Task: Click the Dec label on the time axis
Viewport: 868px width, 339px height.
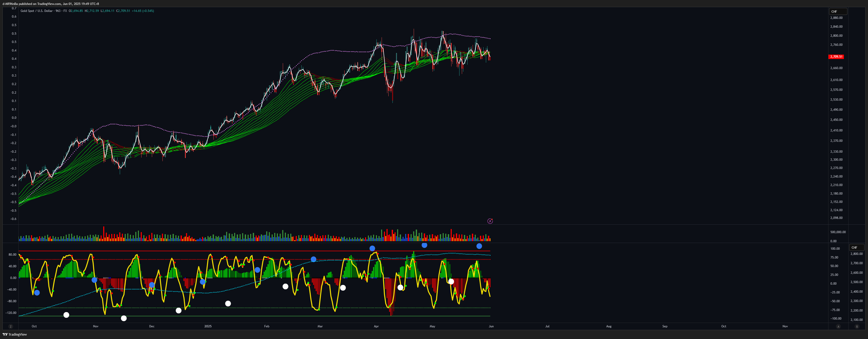Action: [x=152, y=326]
